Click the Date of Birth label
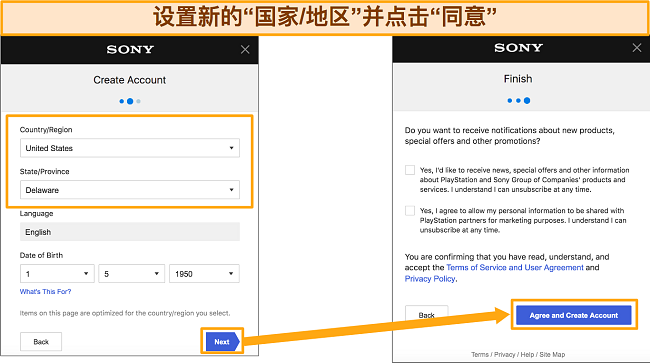 (x=41, y=255)
